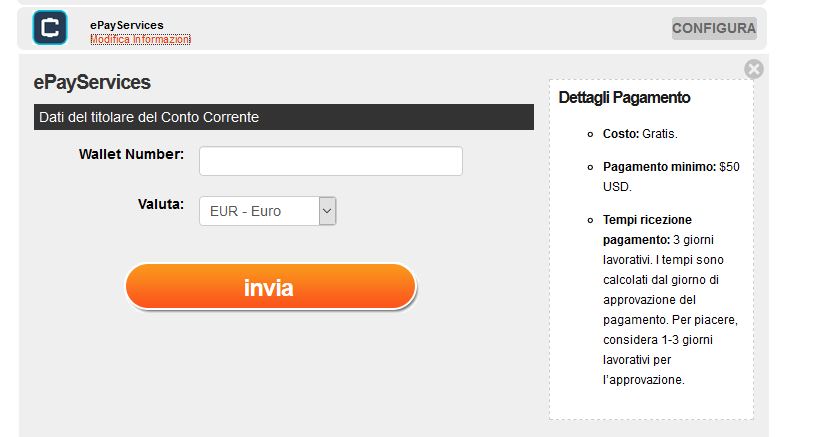Open the Valuta currency dropdown

[x=259, y=211]
